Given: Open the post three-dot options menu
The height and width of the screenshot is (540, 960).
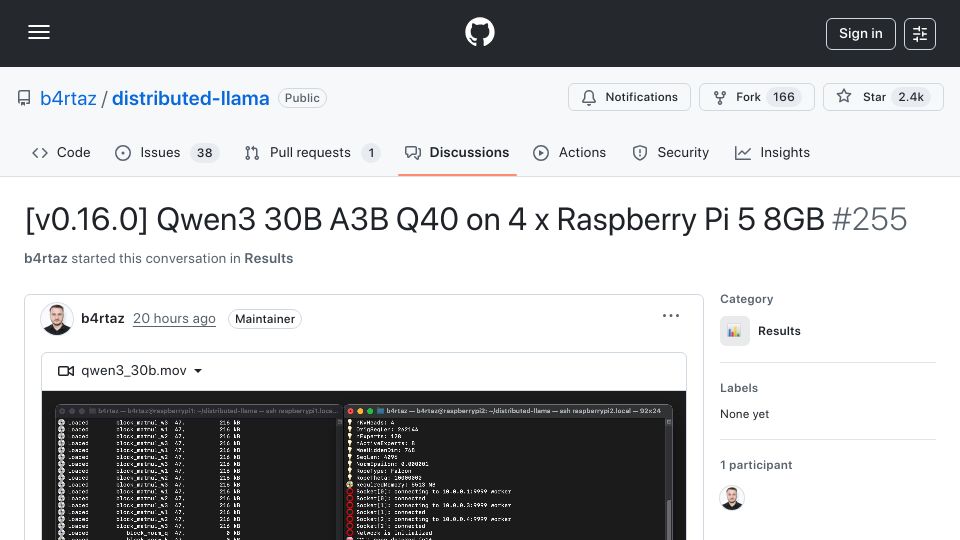Looking at the screenshot, I should click(x=671, y=316).
